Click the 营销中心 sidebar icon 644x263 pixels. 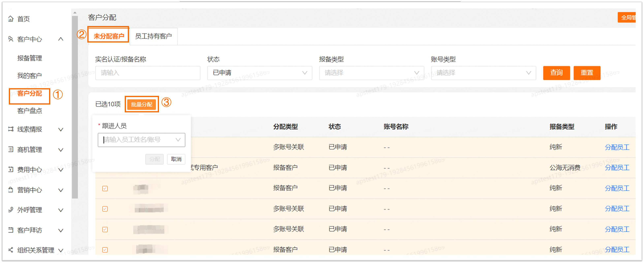pos(11,190)
